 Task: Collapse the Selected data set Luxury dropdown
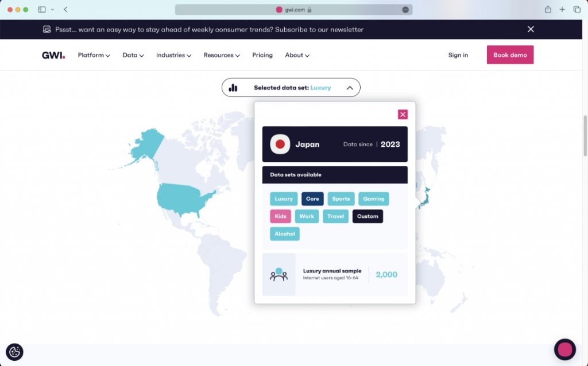coord(350,87)
